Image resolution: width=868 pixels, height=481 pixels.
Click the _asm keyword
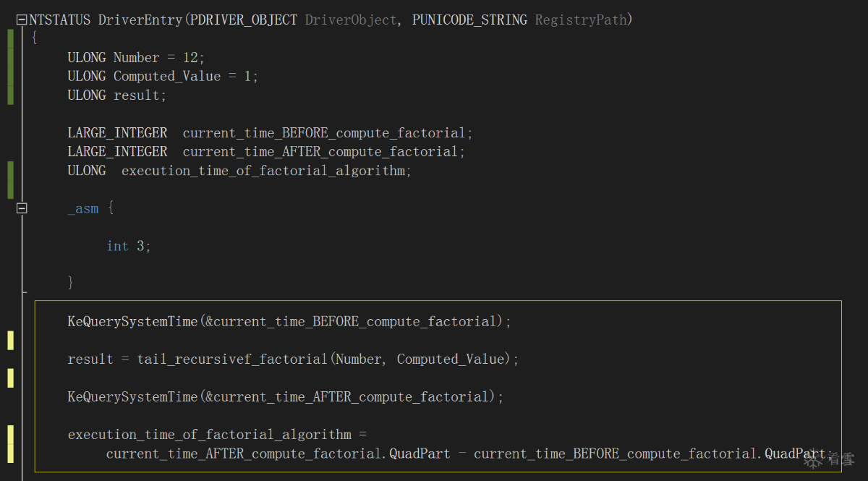coord(83,209)
